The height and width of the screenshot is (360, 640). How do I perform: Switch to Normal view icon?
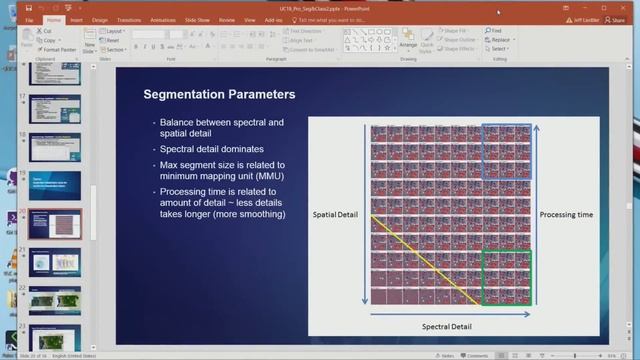[x=501, y=356]
